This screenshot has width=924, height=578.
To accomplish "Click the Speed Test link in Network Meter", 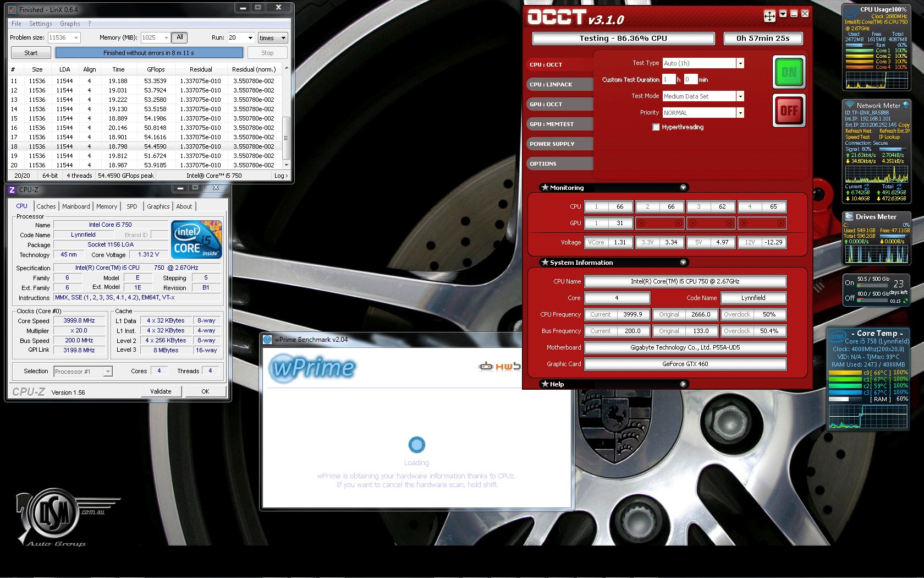I will (857, 137).
